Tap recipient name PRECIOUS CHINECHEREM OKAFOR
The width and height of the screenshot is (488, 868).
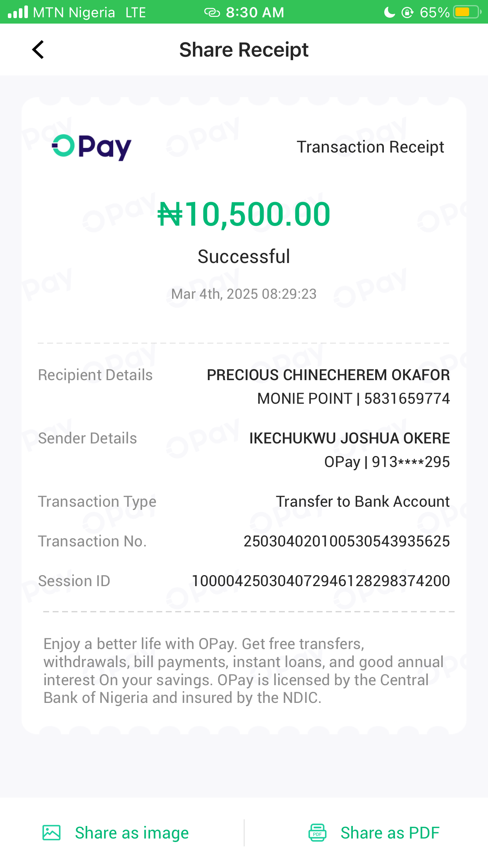(x=328, y=375)
